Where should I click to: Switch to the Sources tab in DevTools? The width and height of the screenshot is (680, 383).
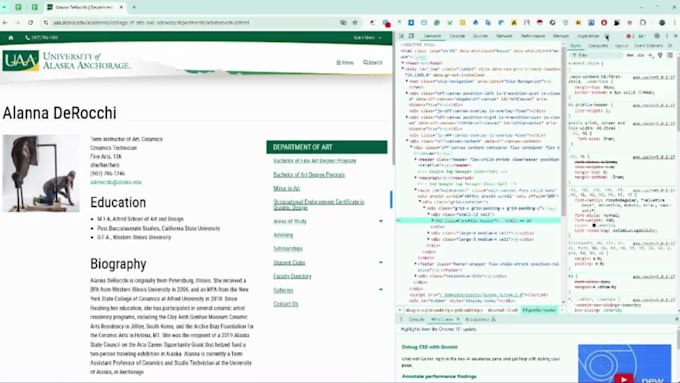480,36
